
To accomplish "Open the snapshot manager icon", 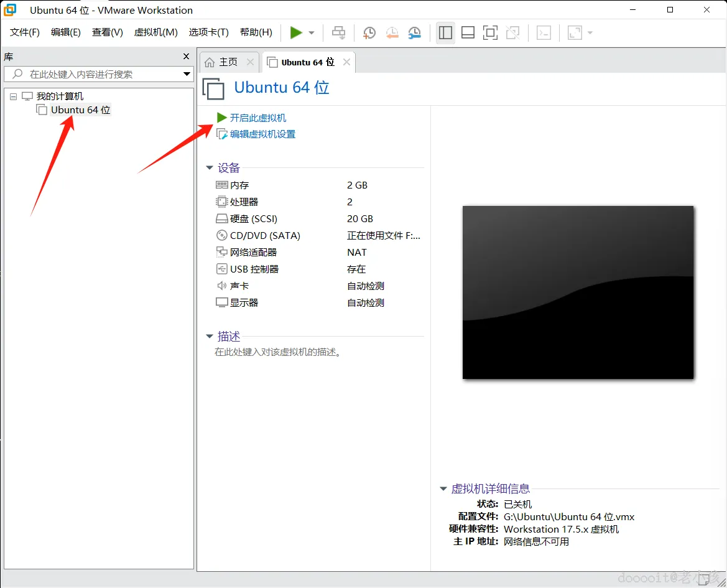I will pyautogui.click(x=414, y=33).
